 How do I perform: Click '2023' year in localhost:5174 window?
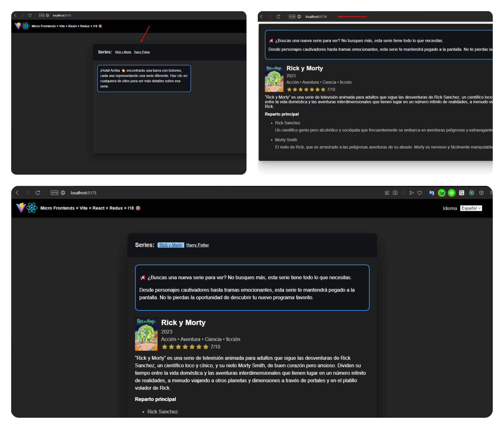point(291,76)
